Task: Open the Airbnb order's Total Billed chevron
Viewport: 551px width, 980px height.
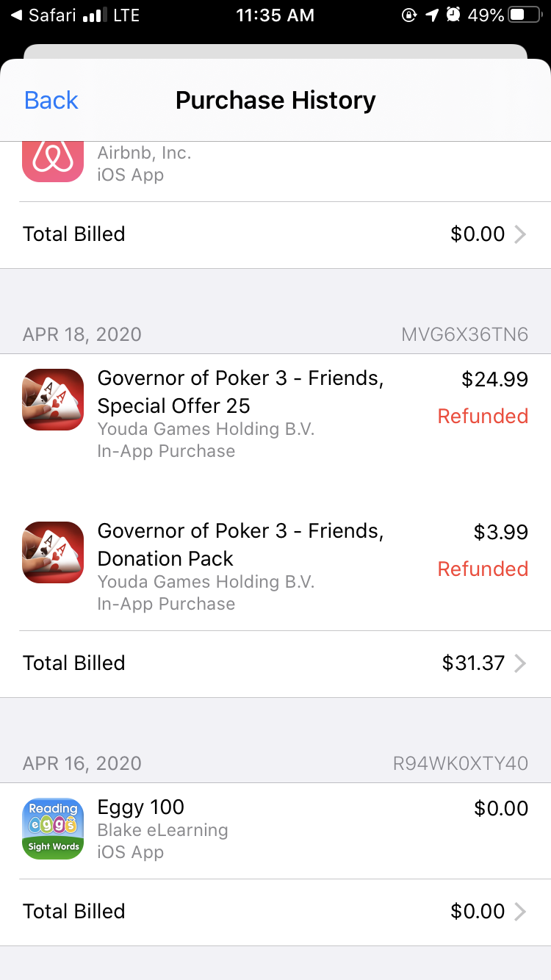Action: coord(519,234)
